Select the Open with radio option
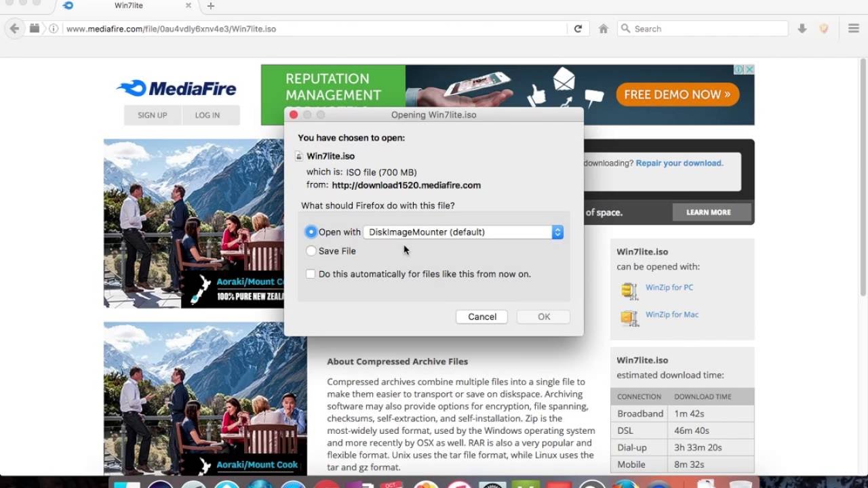Image resolution: width=868 pixels, height=488 pixels. click(x=311, y=232)
